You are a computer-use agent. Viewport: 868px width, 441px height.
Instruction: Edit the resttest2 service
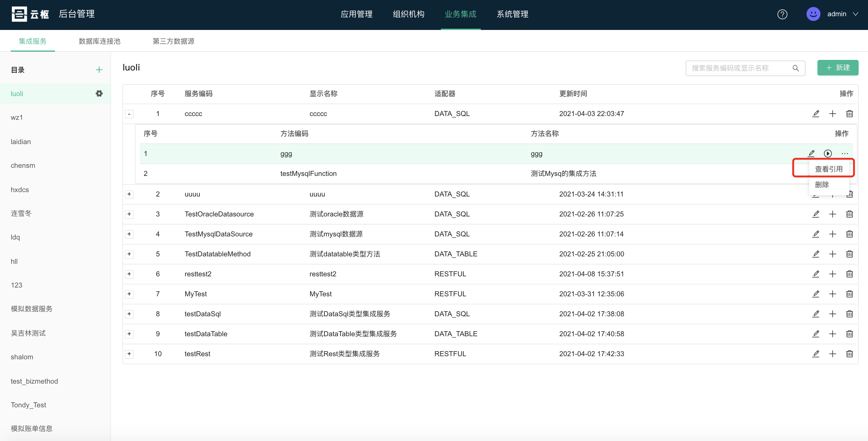pyautogui.click(x=816, y=274)
